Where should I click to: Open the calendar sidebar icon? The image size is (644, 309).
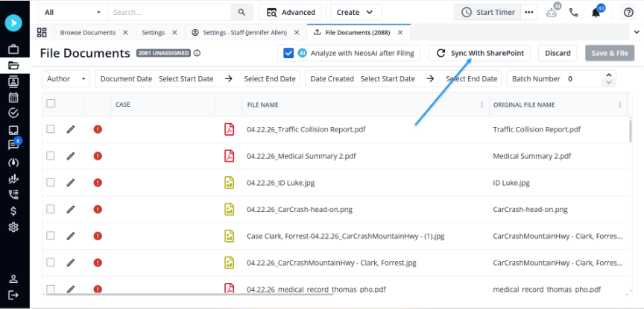[x=13, y=98]
